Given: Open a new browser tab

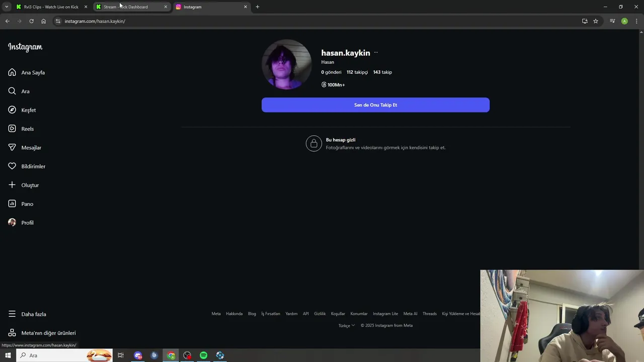Looking at the screenshot, I should (x=258, y=7).
